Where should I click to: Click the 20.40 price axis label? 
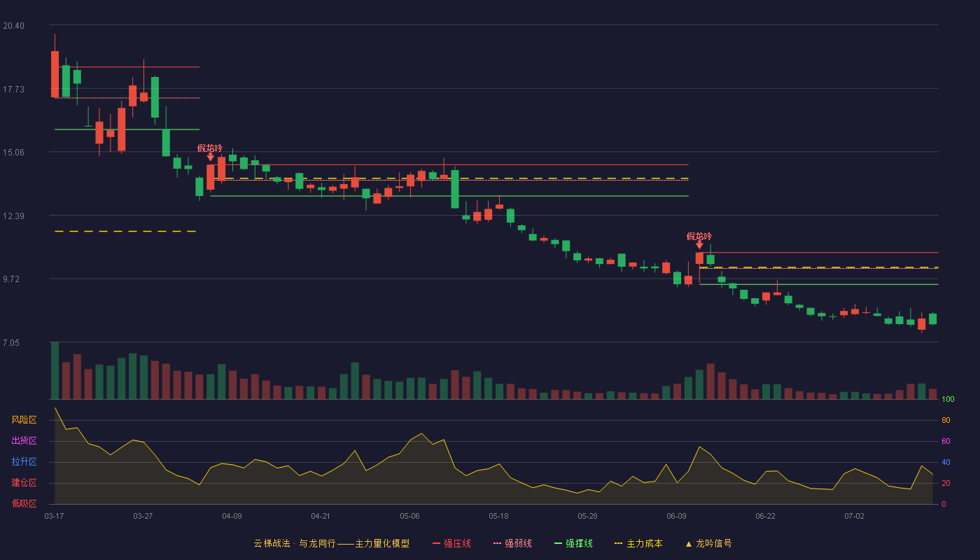[13, 26]
